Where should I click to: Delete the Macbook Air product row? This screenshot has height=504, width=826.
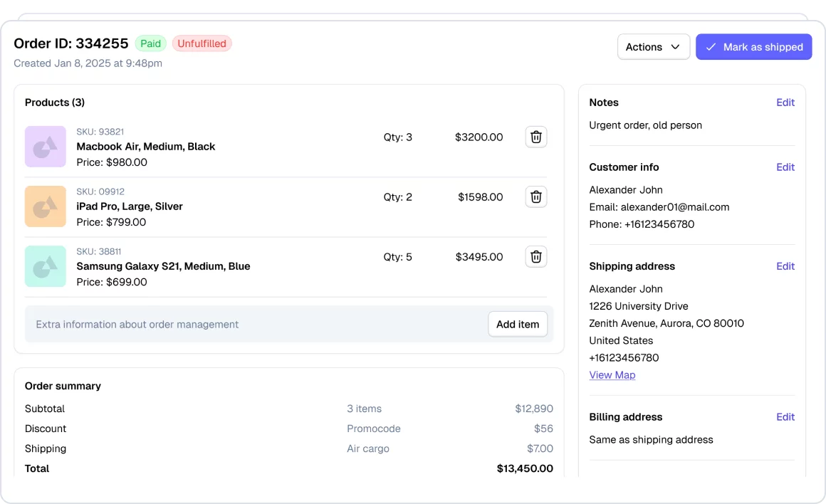click(535, 137)
